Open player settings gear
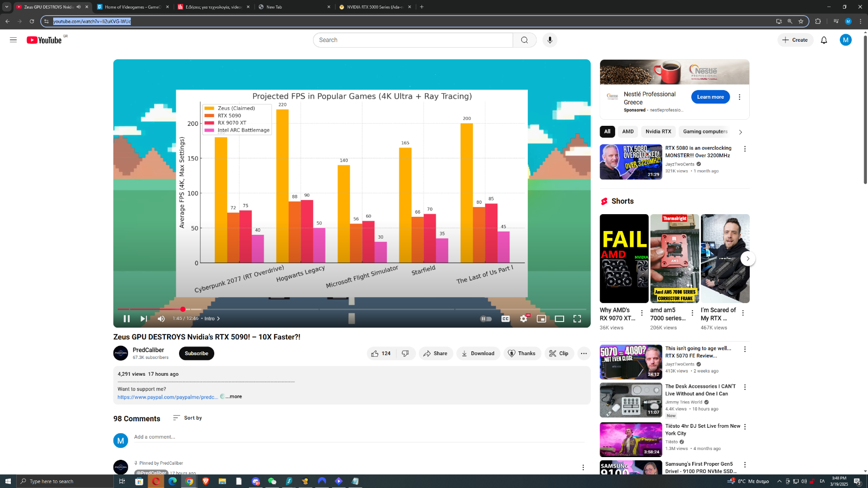 (x=524, y=319)
